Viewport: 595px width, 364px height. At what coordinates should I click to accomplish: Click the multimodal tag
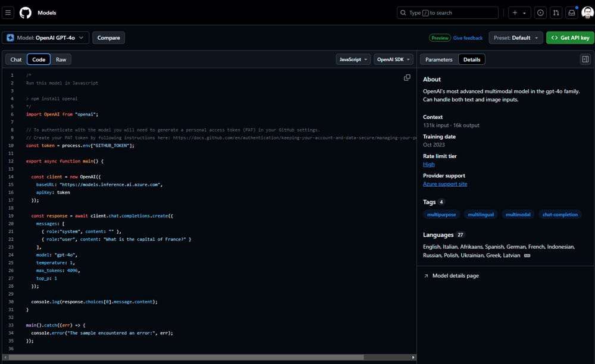point(518,215)
